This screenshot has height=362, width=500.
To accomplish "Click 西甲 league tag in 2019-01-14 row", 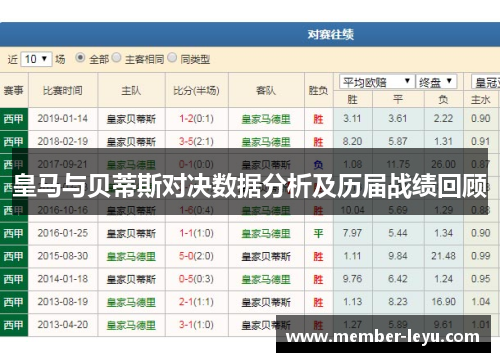I will (x=14, y=119).
